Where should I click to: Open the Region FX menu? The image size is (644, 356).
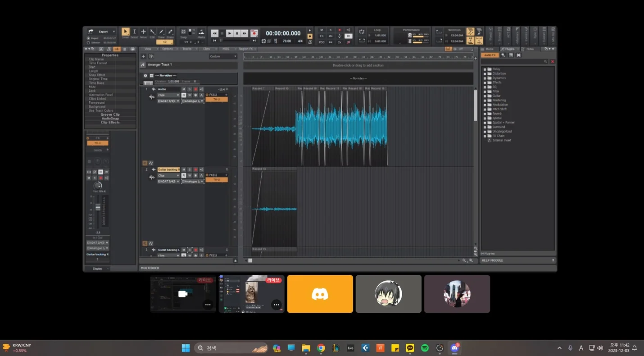247,49
